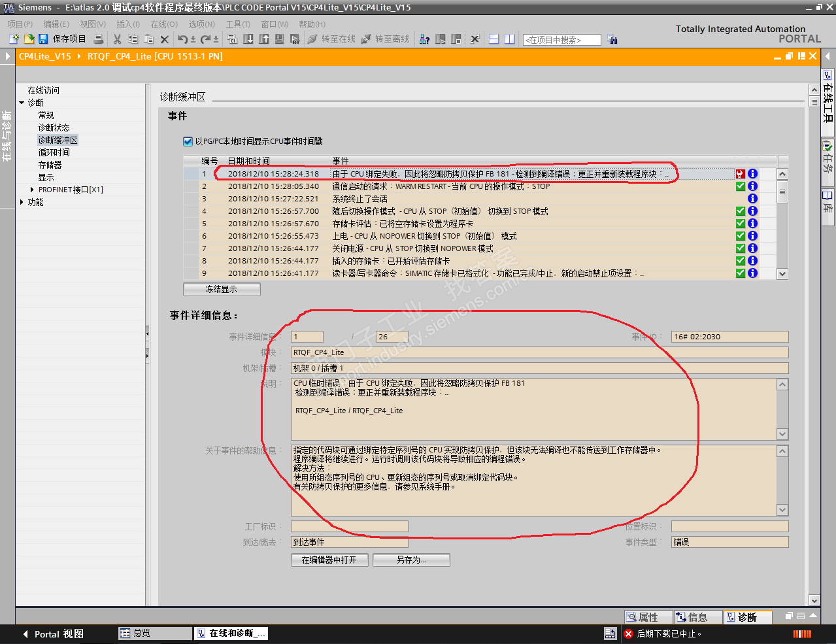Image resolution: width=836 pixels, height=644 pixels.
Task: Click the Start runtime RT icon
Action: [x=295, y=39]
